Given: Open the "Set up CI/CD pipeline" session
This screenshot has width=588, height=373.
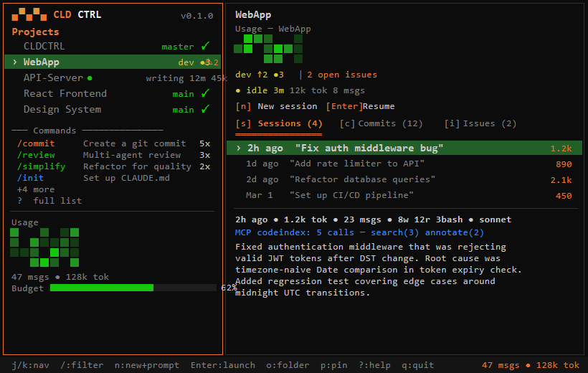Looking at the screenshot, I should click(404, 195).
